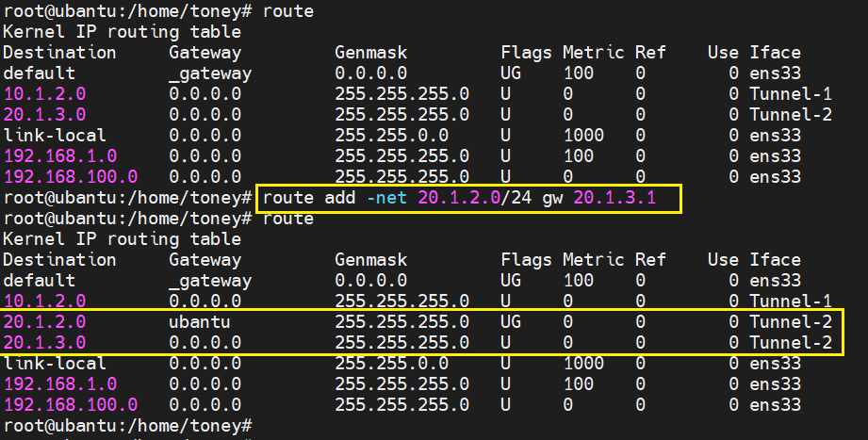Viewport: 868px width, 440px height.
Task: Click the final empty shell prompt 'root@ubantu:/home/toney#'
Action: click(x=128, y=426)
